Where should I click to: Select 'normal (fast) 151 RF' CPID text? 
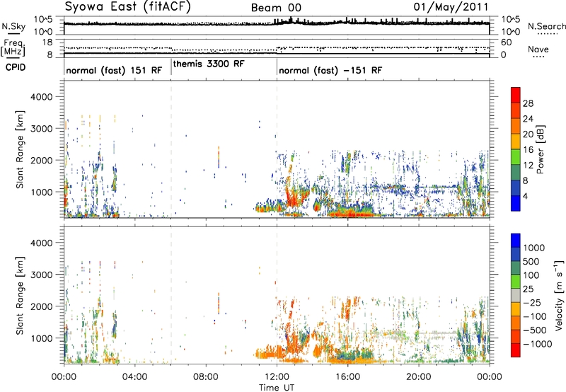pyautogui.click(x=114, y=70)
